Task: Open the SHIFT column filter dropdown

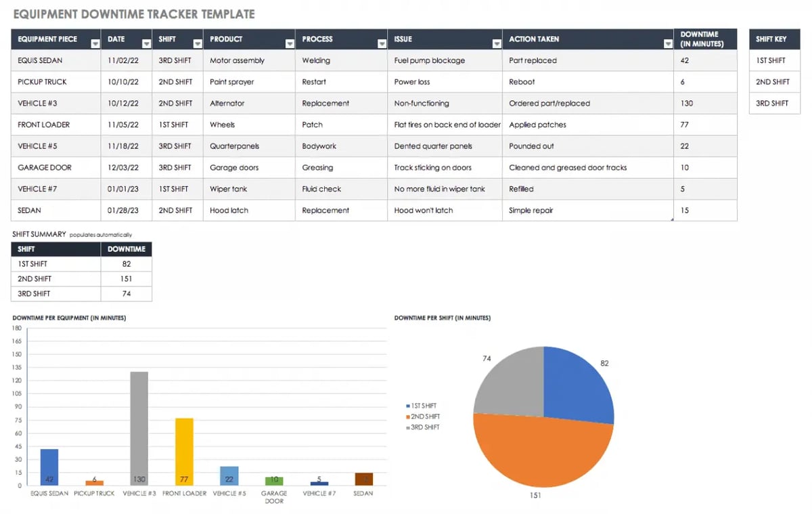Action: click(197, 42)
